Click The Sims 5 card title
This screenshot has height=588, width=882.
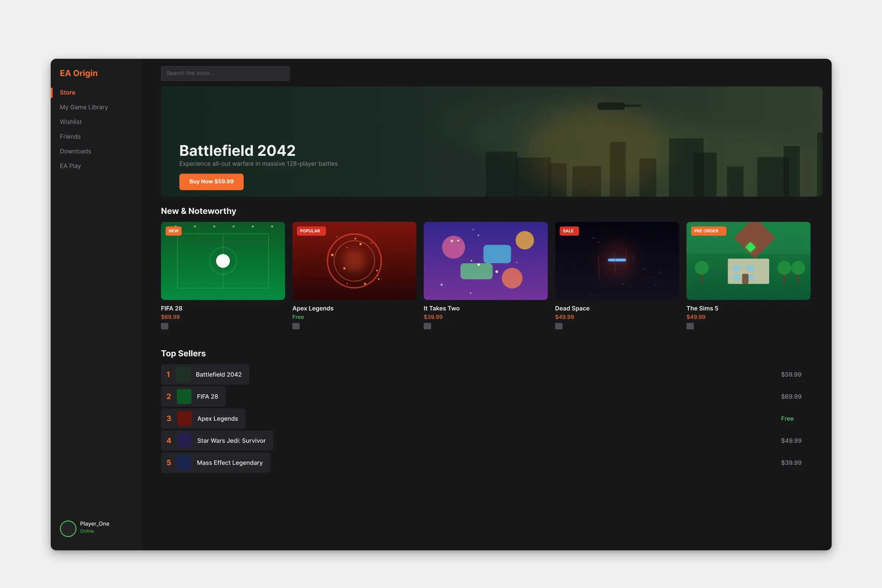pyautogui.click(x=702, y=308)
